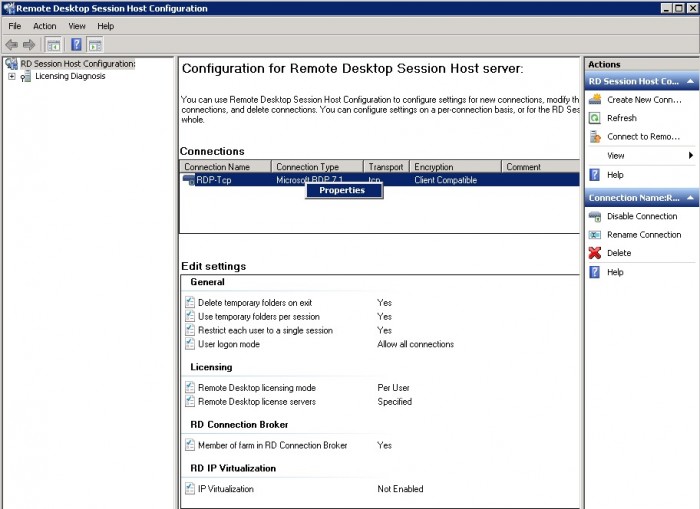Click icon beside Restrict each user setting
Image resolution: width=700 pixels, height=509 pixels.
[190, 330]
